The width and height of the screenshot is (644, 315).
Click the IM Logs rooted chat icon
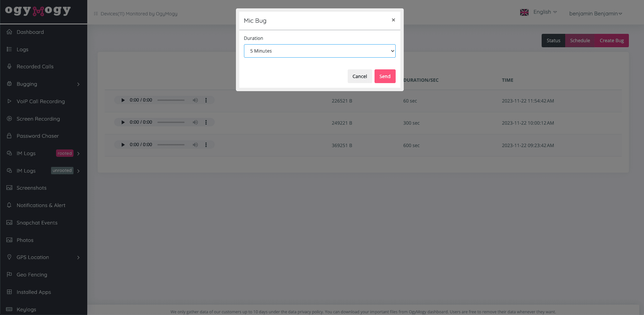9,153
